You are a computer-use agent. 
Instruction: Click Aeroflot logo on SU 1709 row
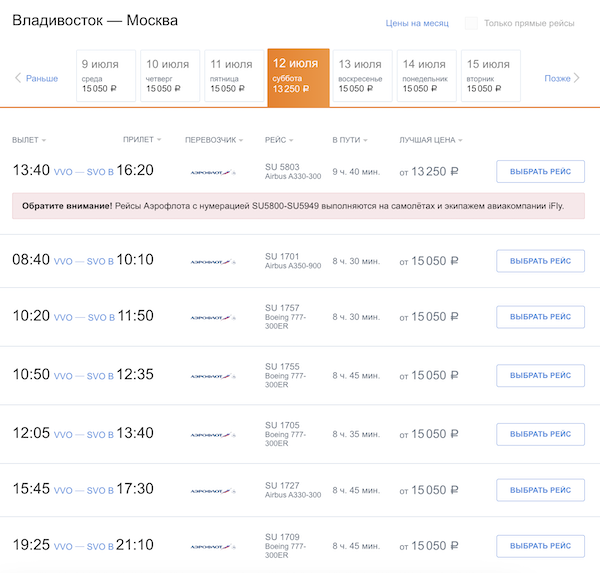(x=211, y=546)
